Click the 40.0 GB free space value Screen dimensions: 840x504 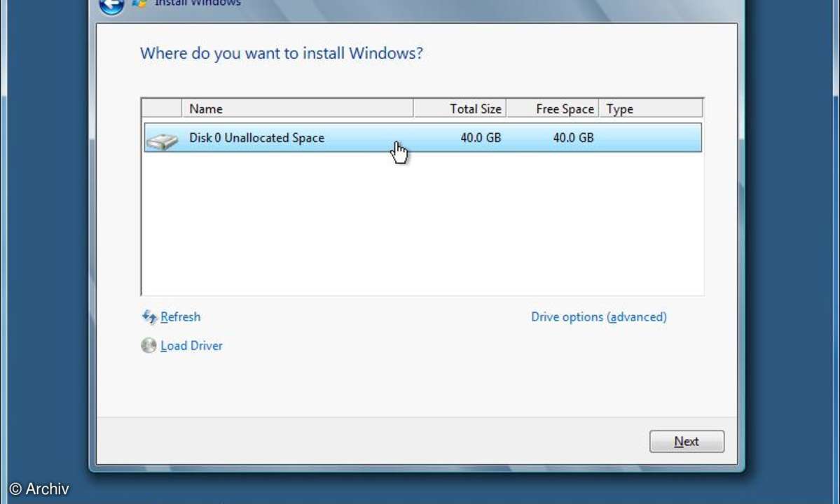(x=573, y=138)
